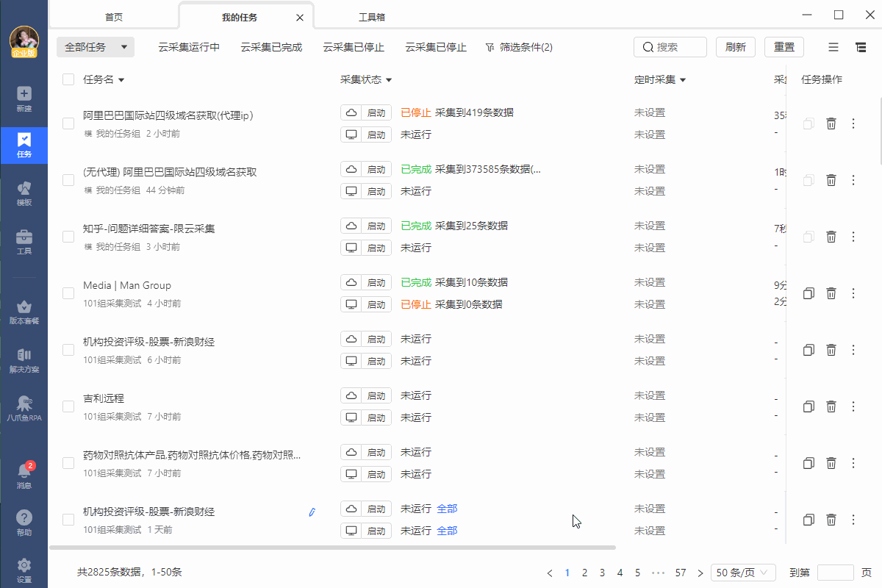The height and width of the screenshot is (588, 882).
Task: Open the 模板 sidebar icon
Action: pos(24,193)
